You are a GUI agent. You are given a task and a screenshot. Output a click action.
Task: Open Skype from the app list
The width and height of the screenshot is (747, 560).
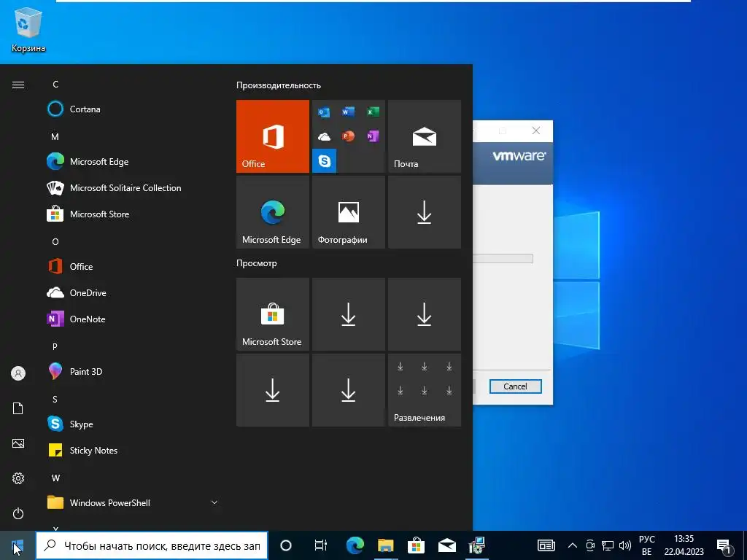(x=133, y=424)
